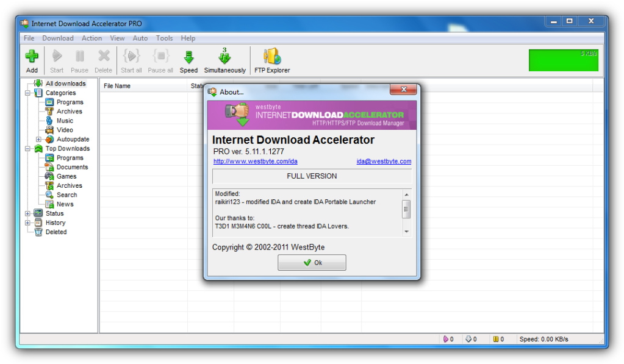Select Autoupdate category in tree
The image size is (624, 364).
pos(73,139)
